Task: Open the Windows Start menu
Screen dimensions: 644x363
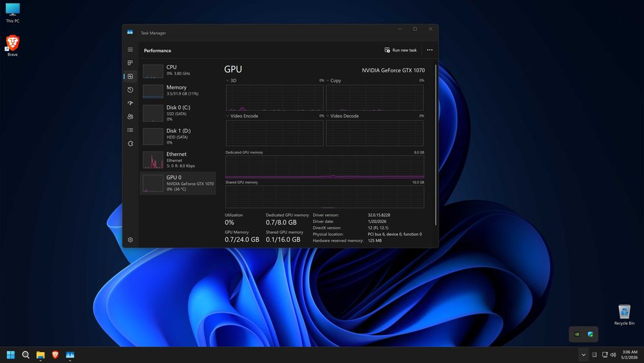Action: (11, 355)
